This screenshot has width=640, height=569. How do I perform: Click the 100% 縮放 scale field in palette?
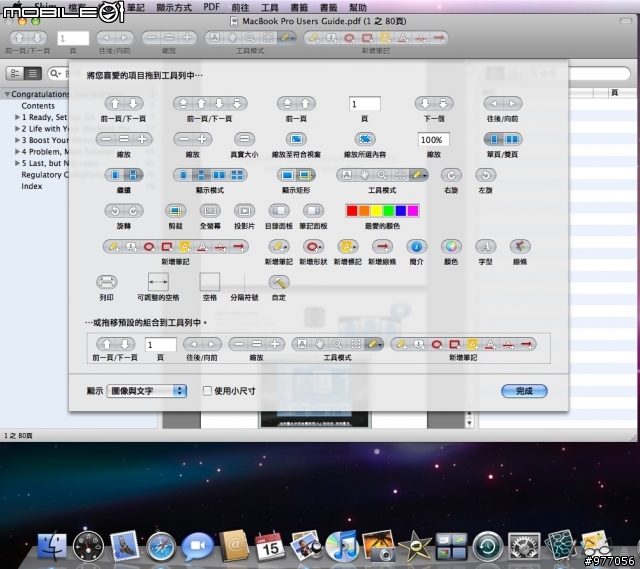point(433,140)
